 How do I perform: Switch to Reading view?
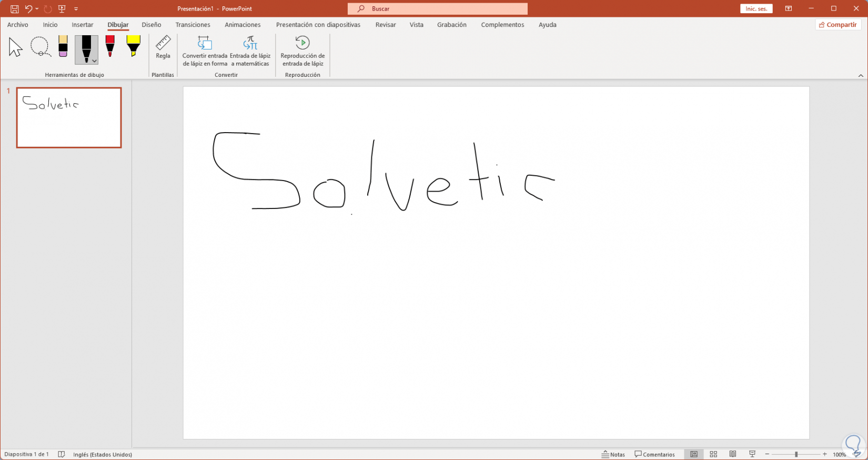[x=733, y=454]
